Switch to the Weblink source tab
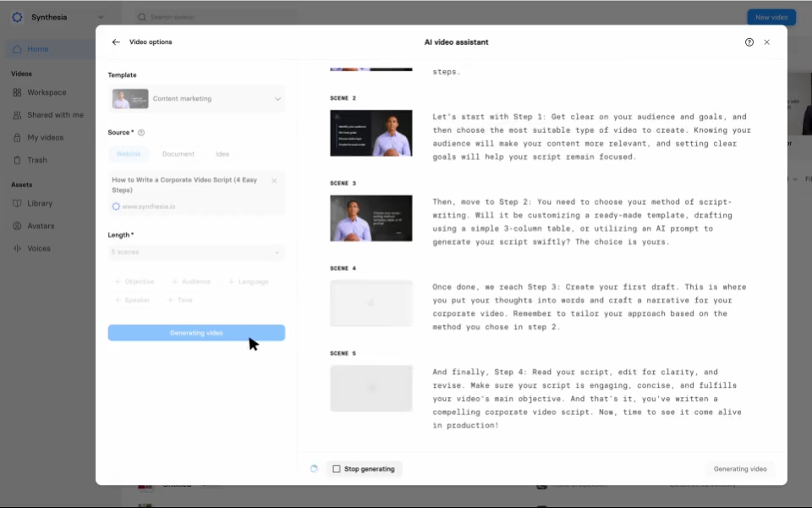This screenshot has height=508, width=812. click(x=128, y=154)
